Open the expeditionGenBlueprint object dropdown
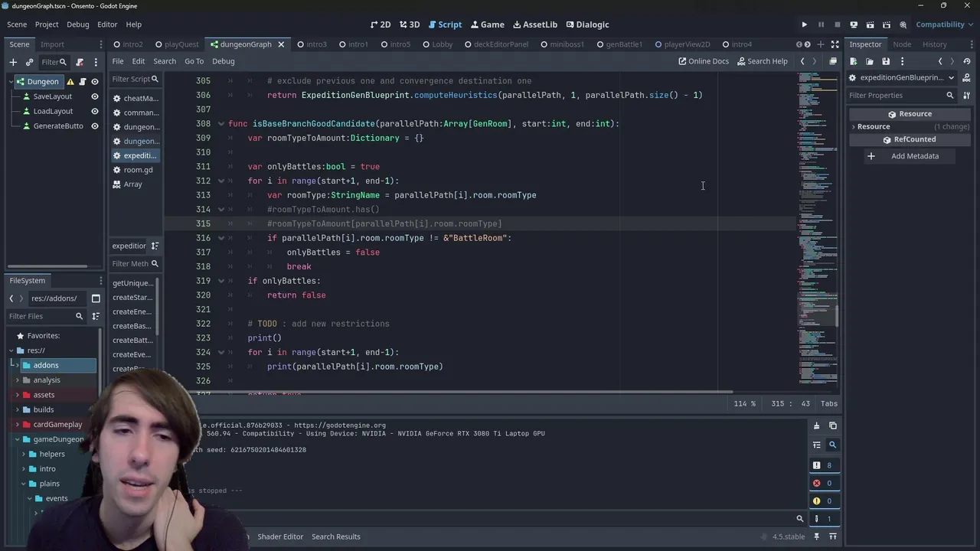 [x=901, y=77]
